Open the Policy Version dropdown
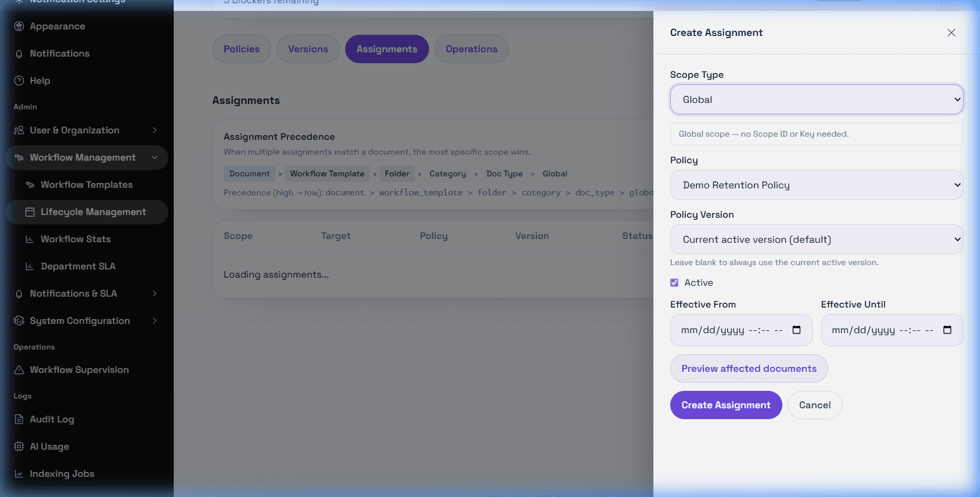This screenshot has width=980, height=497. (817, 239)
